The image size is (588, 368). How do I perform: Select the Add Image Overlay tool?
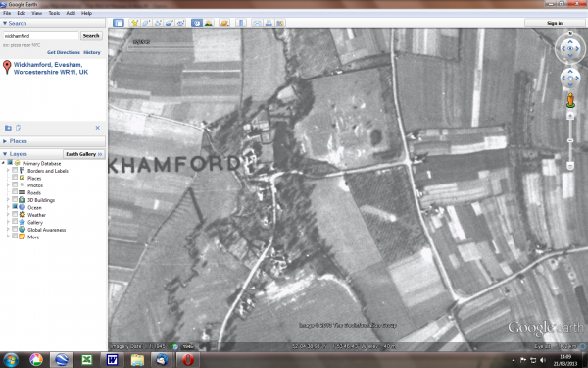tap(170, 23)
